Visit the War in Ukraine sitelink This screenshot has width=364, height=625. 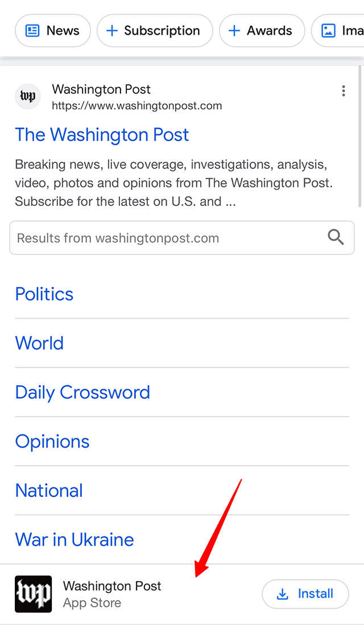75,540
